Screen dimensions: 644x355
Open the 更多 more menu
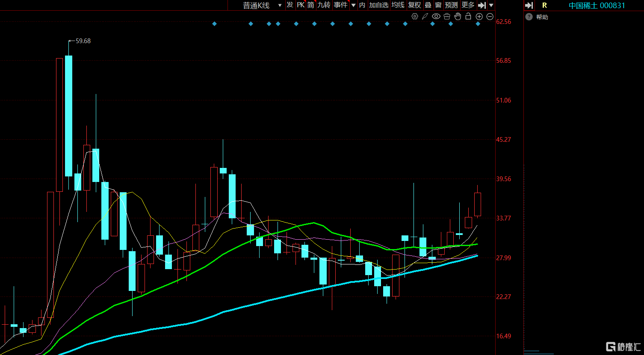[x=468, y=5]
